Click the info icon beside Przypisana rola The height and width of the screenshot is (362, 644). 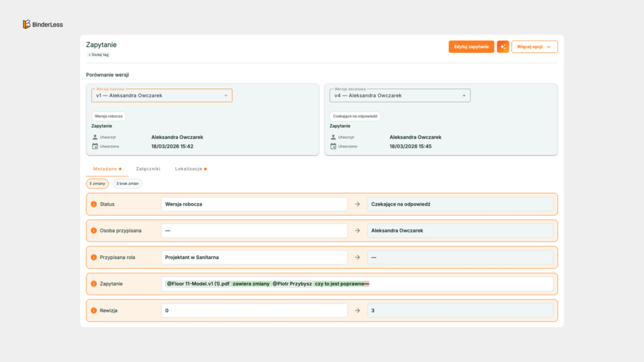(94, 257)
